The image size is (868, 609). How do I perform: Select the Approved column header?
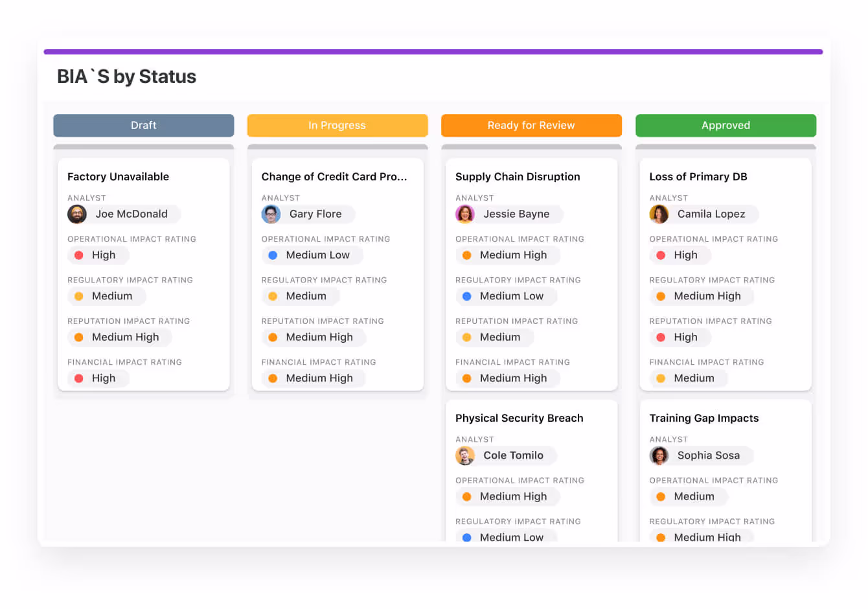point(725,125)
